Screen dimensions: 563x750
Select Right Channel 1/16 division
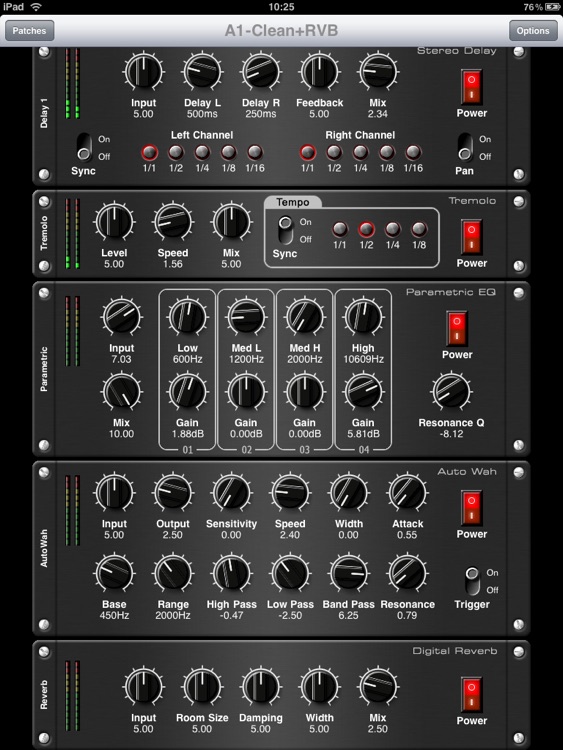[413, 153]
